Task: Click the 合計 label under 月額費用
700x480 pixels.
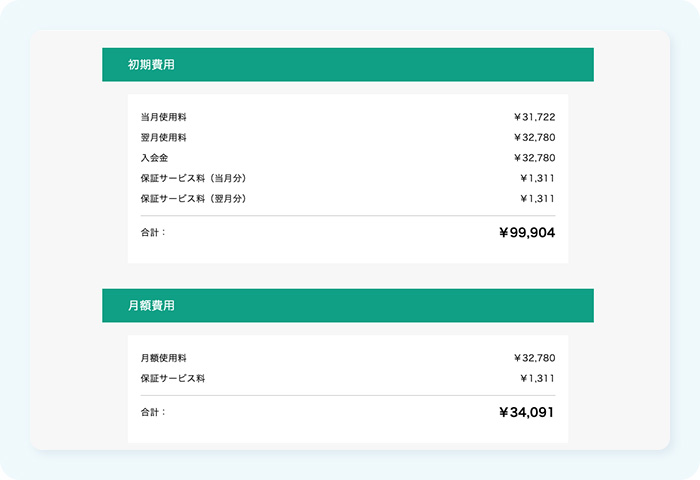Action: coord(153,411)
